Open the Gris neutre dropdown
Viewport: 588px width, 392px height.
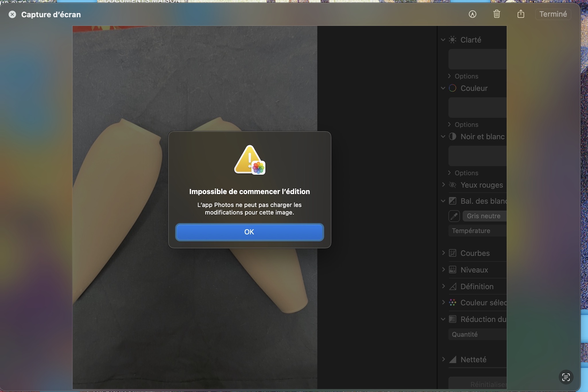(484, 216)
